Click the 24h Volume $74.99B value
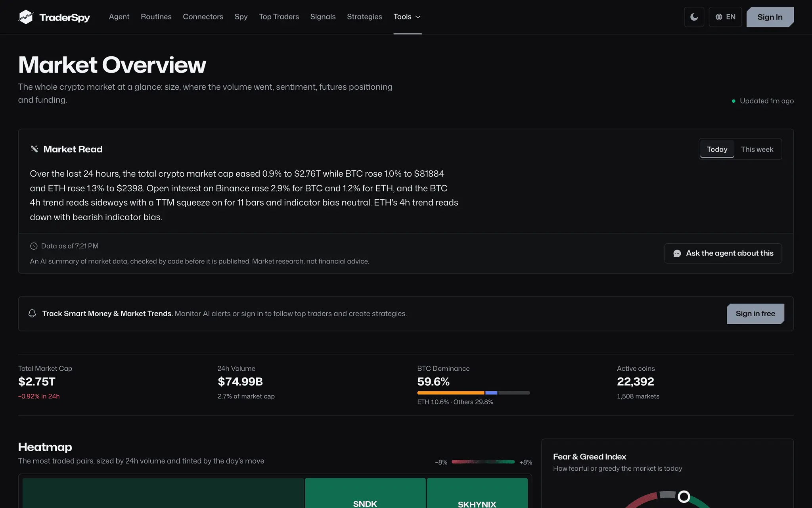The image size is (812, 508). pos(240,382)
